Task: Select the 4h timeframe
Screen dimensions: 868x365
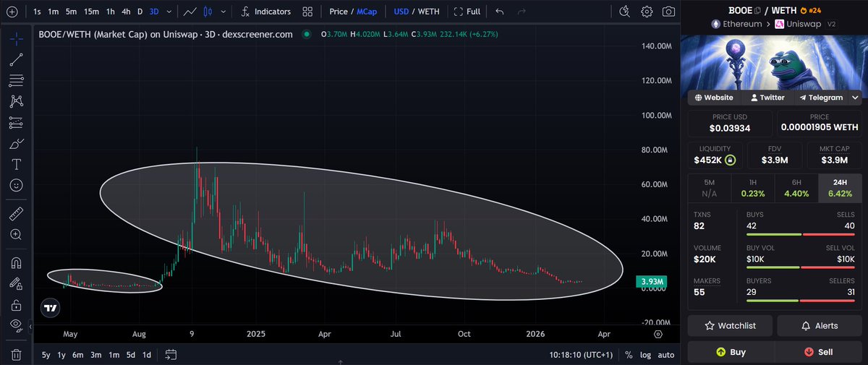Action: pos(127,12)
